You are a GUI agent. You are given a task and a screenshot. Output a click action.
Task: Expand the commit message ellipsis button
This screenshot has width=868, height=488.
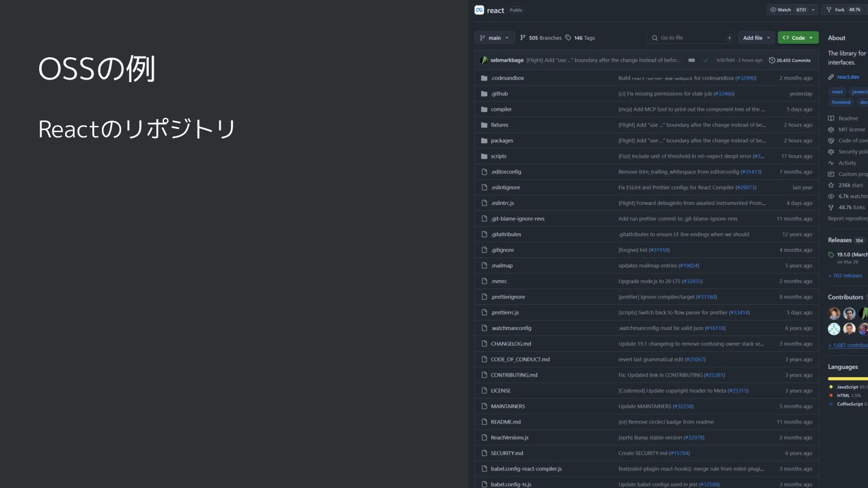click(691, 60)
